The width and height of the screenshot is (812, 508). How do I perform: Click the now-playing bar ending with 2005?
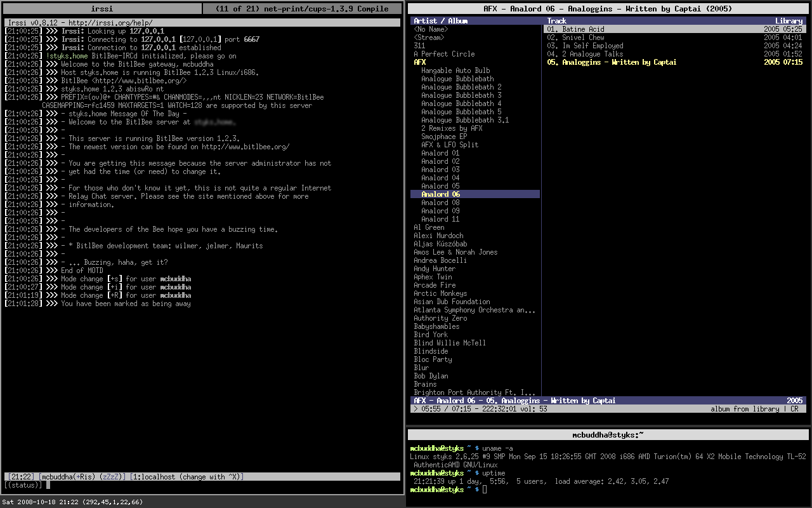click(608, 401)
